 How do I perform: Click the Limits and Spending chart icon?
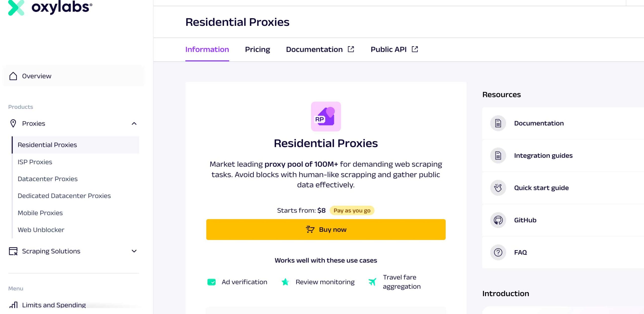(x=13, y=305)
